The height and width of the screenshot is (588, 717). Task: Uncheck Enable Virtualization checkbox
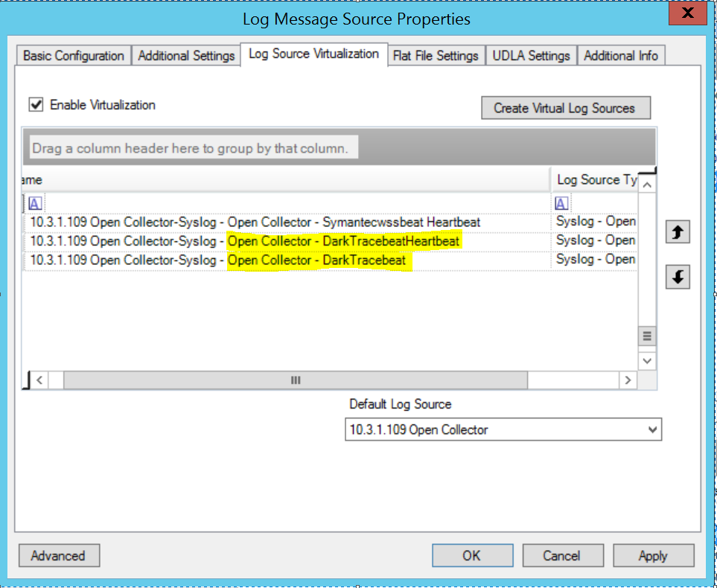(36, 105)
